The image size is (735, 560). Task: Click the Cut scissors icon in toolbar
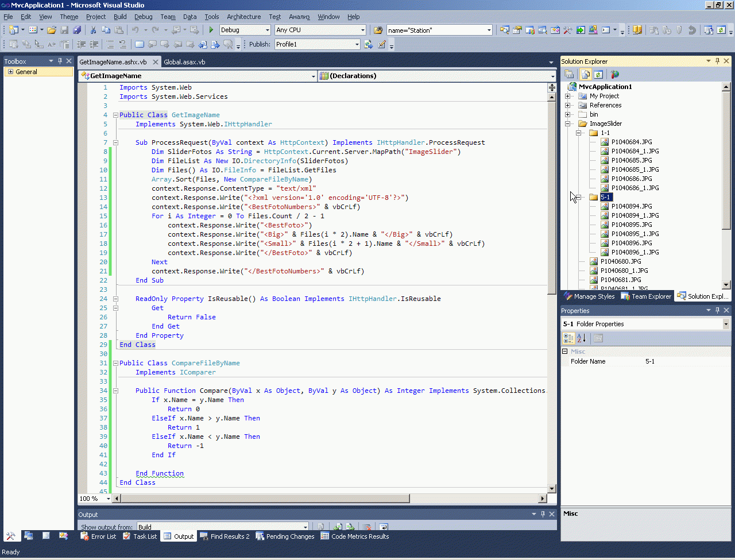93,30
